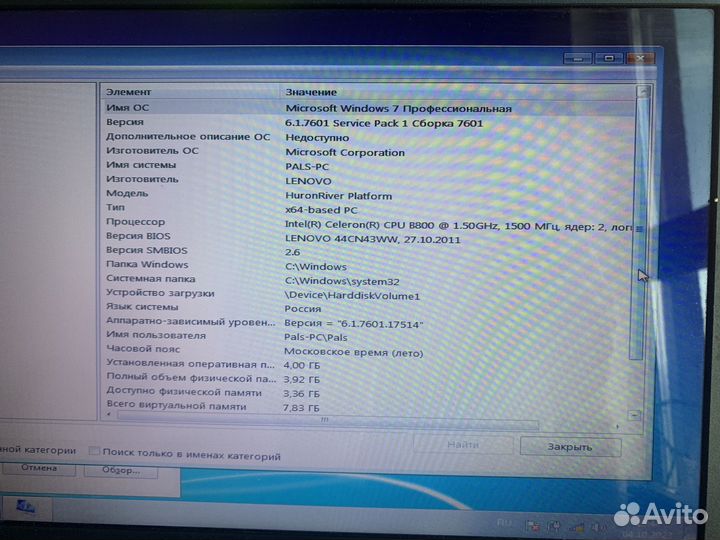Click the Intel Celeron CPU B800 value
Image resolution: width=720 pixels, height=540 pixels.
[458, 225]
